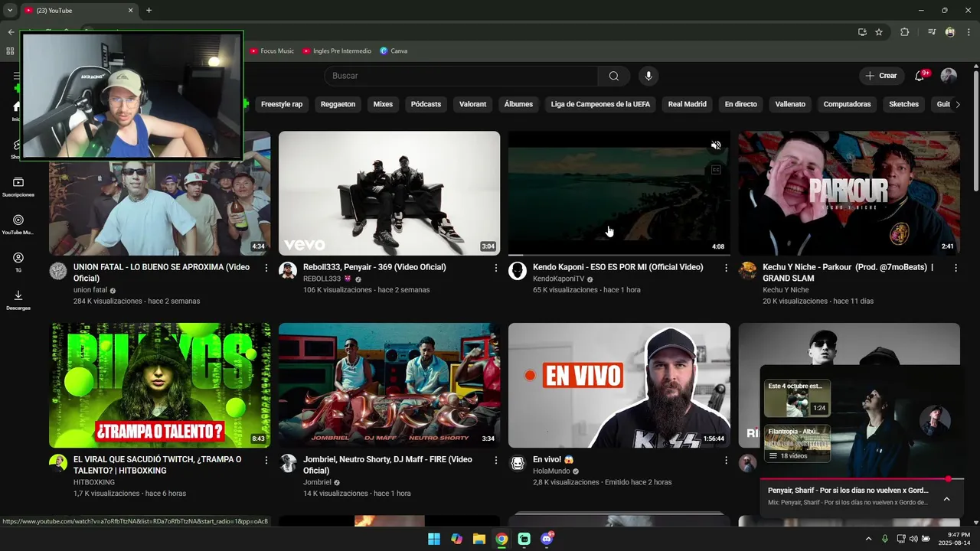Play the En vivo HolaMundo thumbnail

[x=619, y=386]
